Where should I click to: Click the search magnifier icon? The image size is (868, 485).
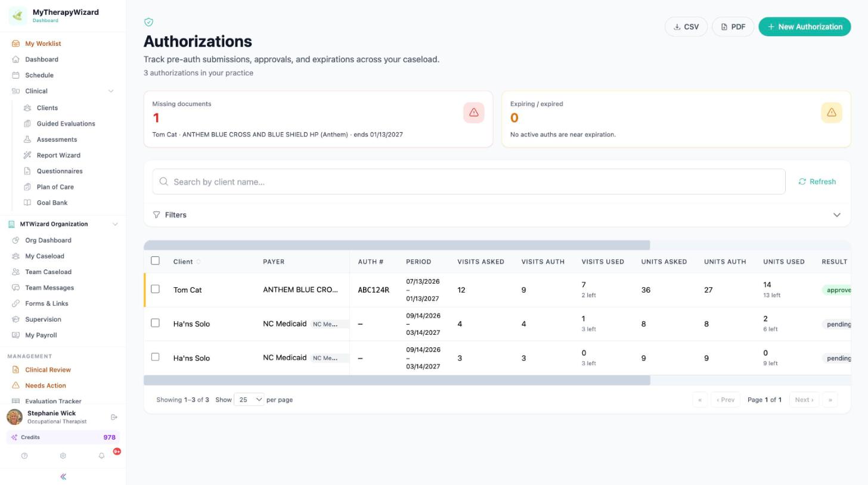(163, 182)
